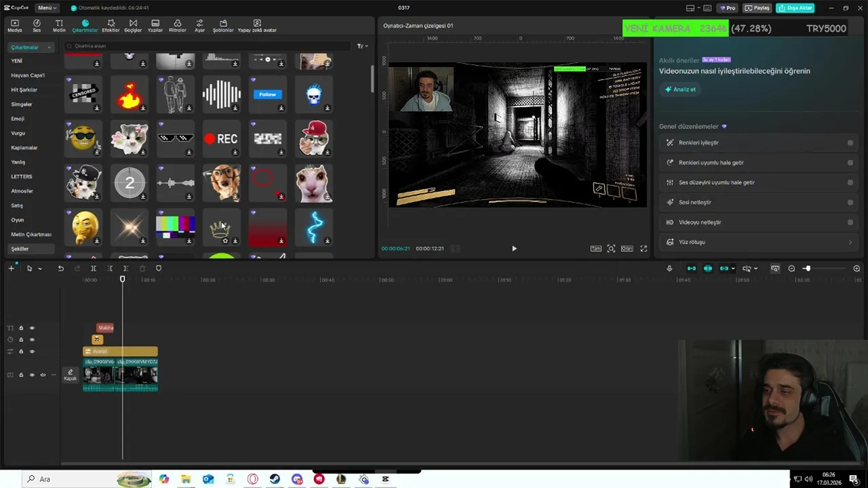Choose the REC recording sticker
Image resolution: width=868 pixels, height=488 pixels.
[x=221, y=139]
